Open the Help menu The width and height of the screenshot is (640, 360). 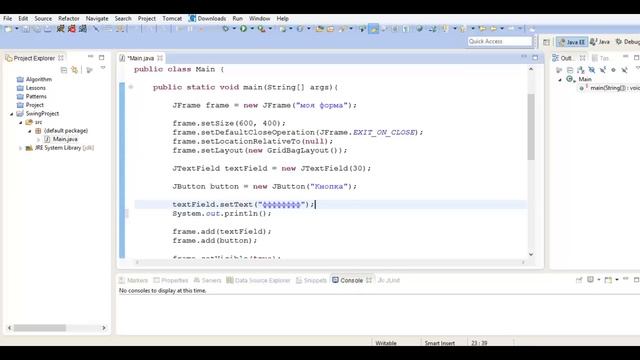point(282,18)
